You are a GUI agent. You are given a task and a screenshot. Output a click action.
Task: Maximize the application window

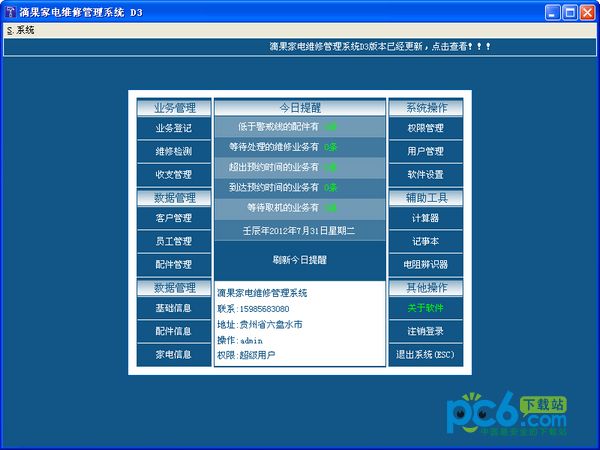click(x=570, y=13)
